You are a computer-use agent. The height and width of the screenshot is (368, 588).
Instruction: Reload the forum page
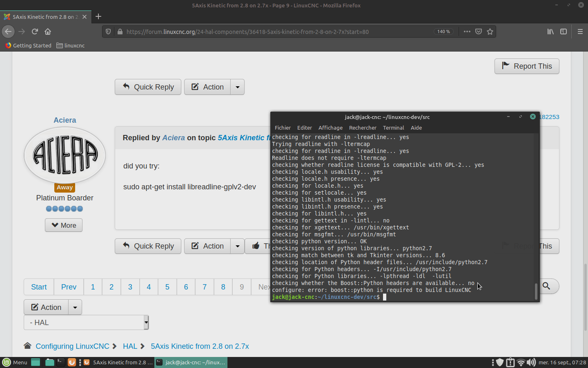coord(35,31)
